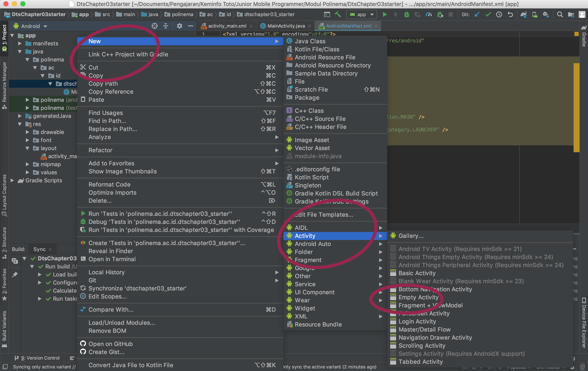Click the Sync project with Gradle files icon
Viewport: 588px width, 371px height.
point(524,15)
